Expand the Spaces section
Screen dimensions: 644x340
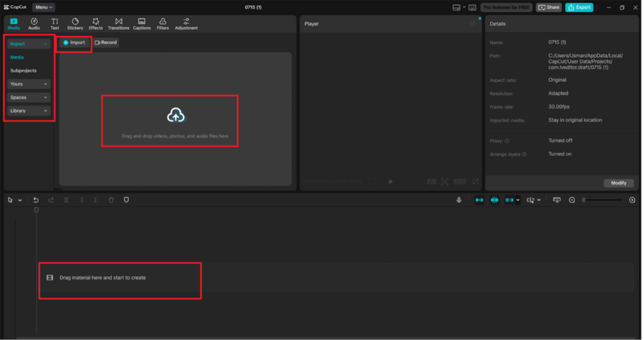[28, 98]
